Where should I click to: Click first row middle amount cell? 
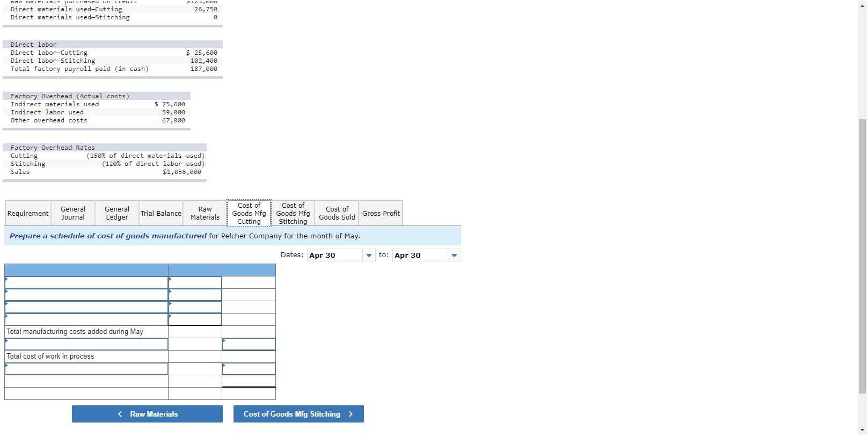click(x=195, y=282)
